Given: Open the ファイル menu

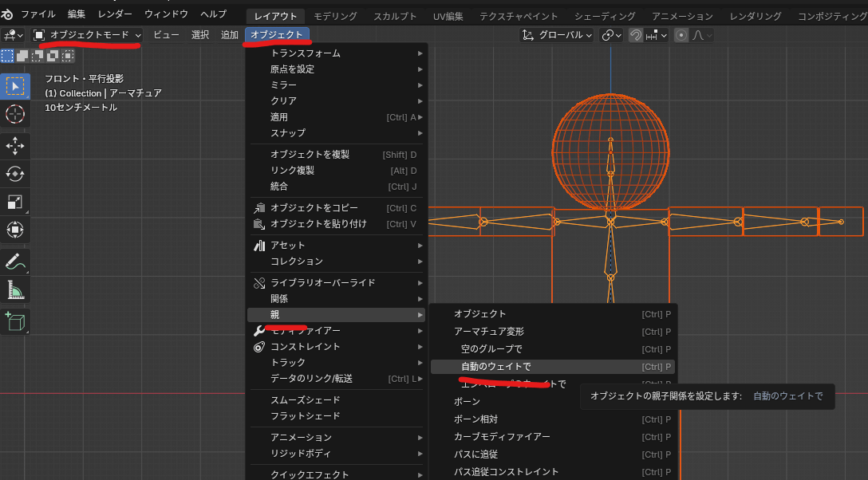Looking at the screenshot, I should point(38,14).
